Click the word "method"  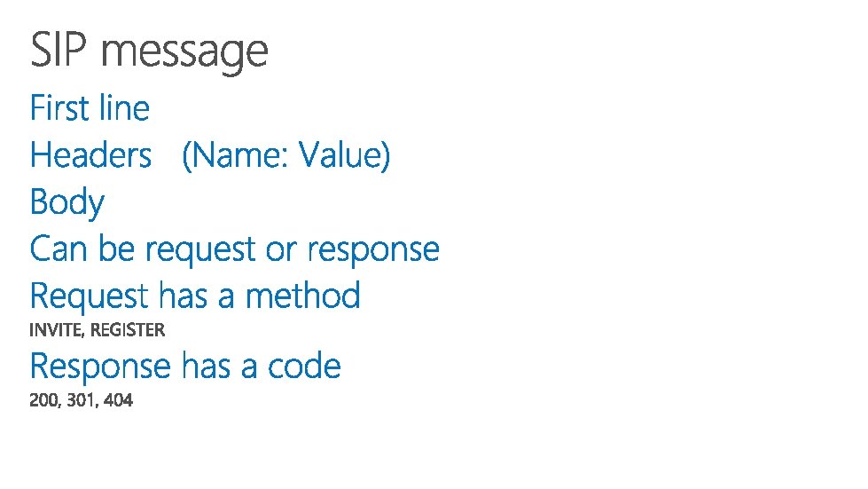click(x=303, y=296)
